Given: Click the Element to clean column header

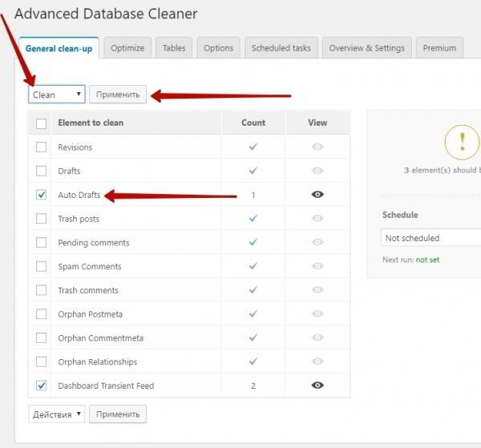Looking at the screenshot, I should tap(91, 123).
